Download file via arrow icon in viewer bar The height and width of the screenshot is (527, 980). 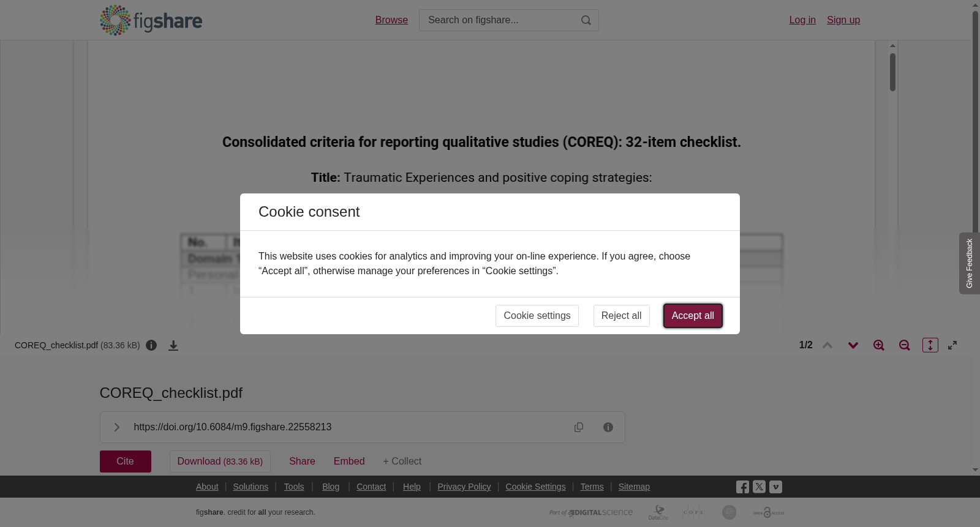tap(173, 345)
